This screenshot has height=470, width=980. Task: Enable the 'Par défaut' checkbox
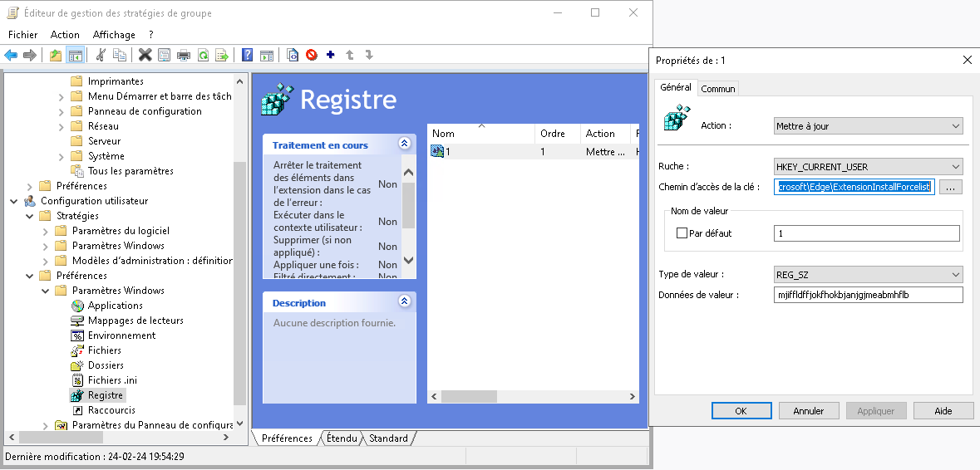pyautogui.click(x=682, y=233)
